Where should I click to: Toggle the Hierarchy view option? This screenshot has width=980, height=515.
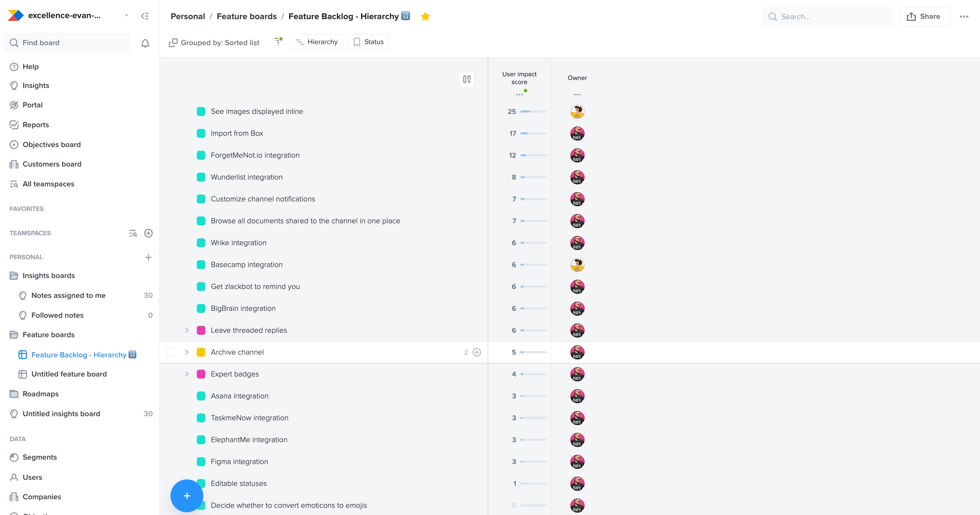[316, 42]
